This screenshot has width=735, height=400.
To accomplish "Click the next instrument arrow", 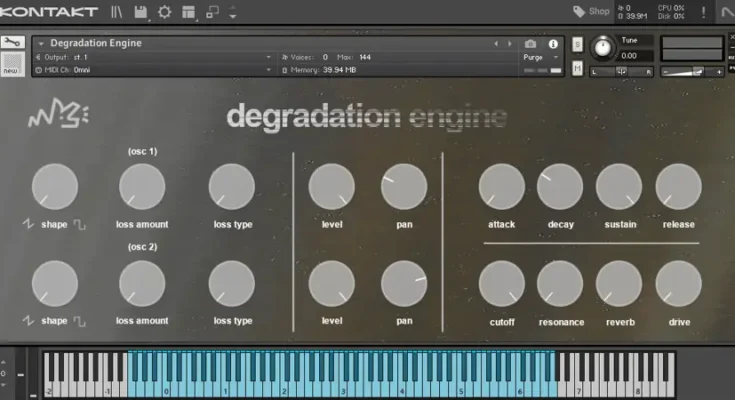I will (510, 44).
